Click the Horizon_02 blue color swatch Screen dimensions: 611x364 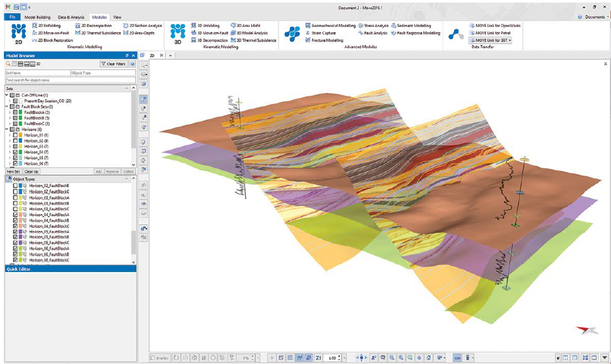point(19,141)
